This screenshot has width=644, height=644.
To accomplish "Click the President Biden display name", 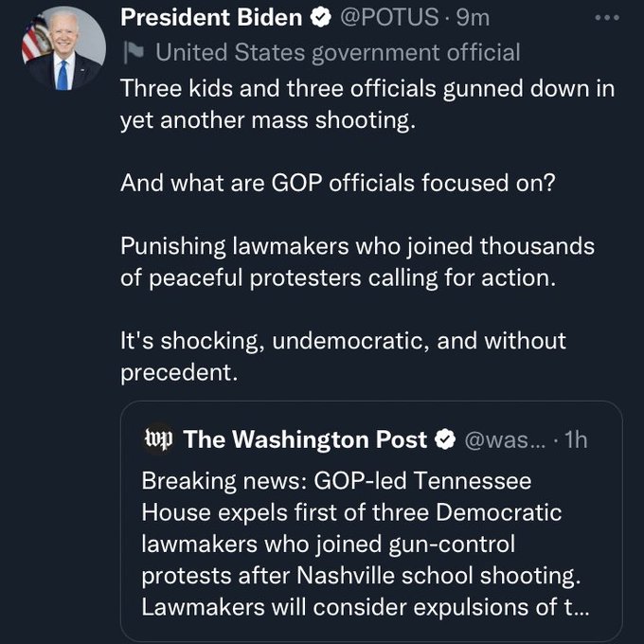I will tap(212, 18).
